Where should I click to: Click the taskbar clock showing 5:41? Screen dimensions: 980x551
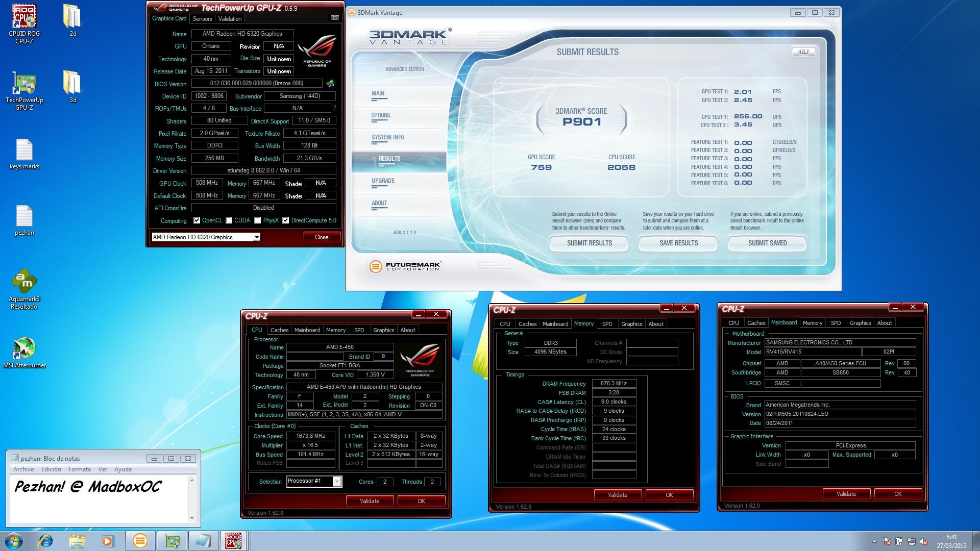click(x=951, y=541)
